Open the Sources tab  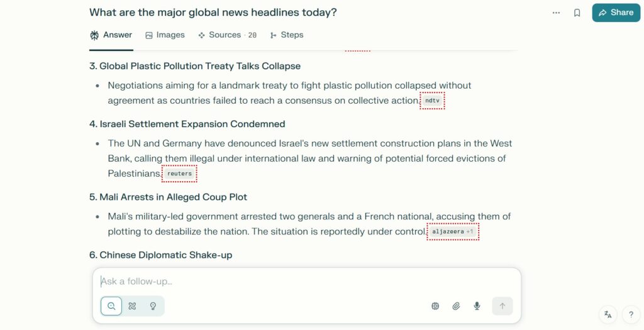[x=227, y=35]
